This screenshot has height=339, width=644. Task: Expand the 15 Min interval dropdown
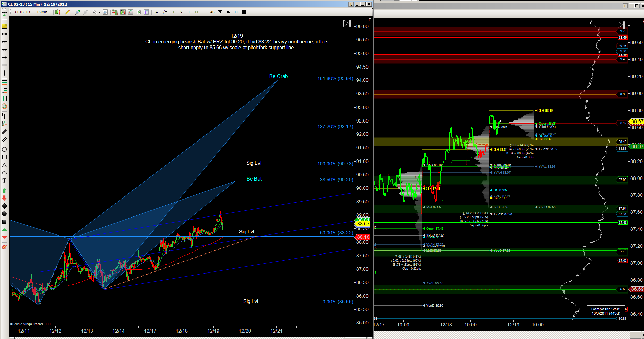tap(44, 12)
